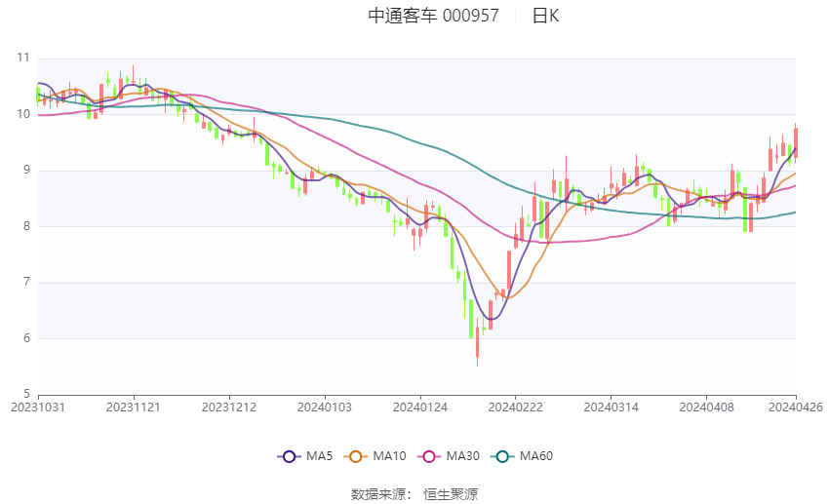This screenshot has width=829, height=504.
Task: Click the data source text 数据来源: 恒生聚源
Action: [x=414, y=494]
